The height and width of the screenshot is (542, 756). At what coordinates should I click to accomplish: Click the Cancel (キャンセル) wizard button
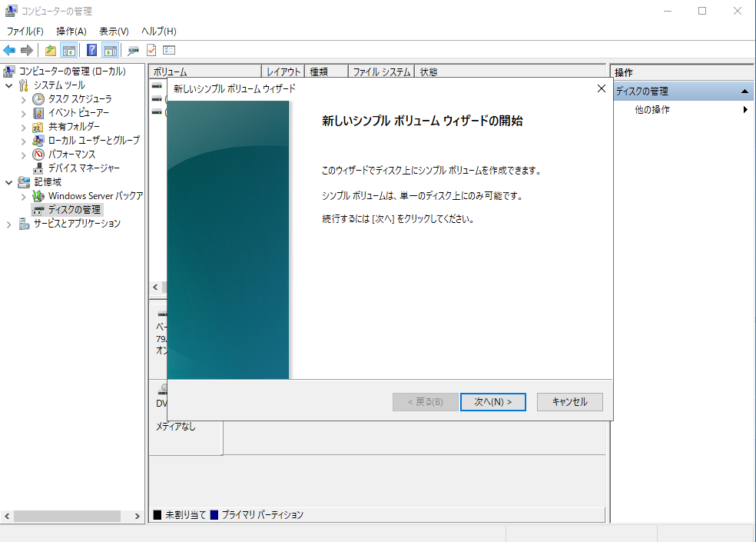569,402
